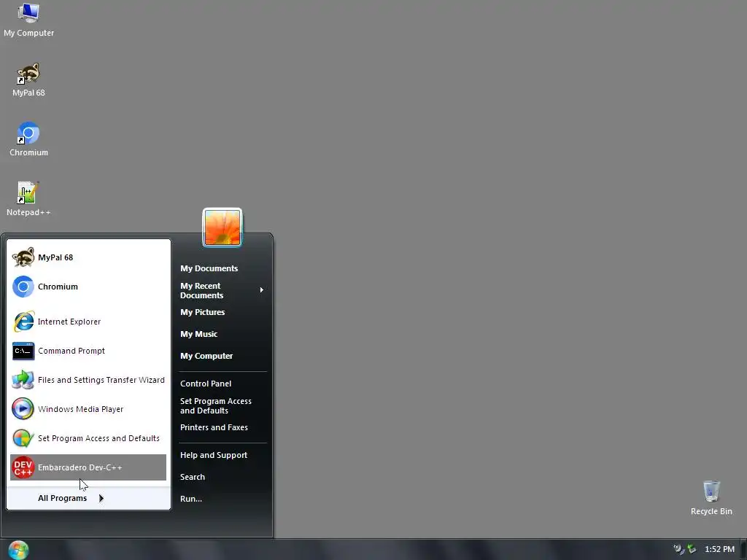This screenshot has width=747, height=560.
Task: Open the Run... dialog
Action: click(x=191, y=499)
